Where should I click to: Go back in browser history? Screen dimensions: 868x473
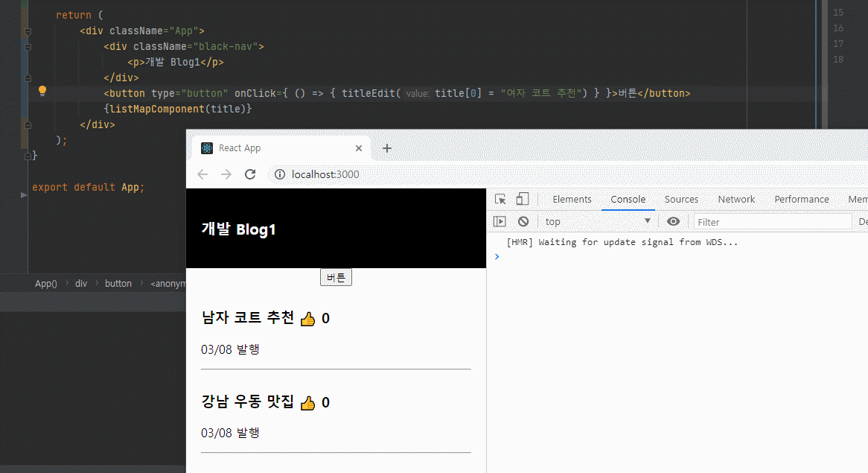(x=202, y=174)
